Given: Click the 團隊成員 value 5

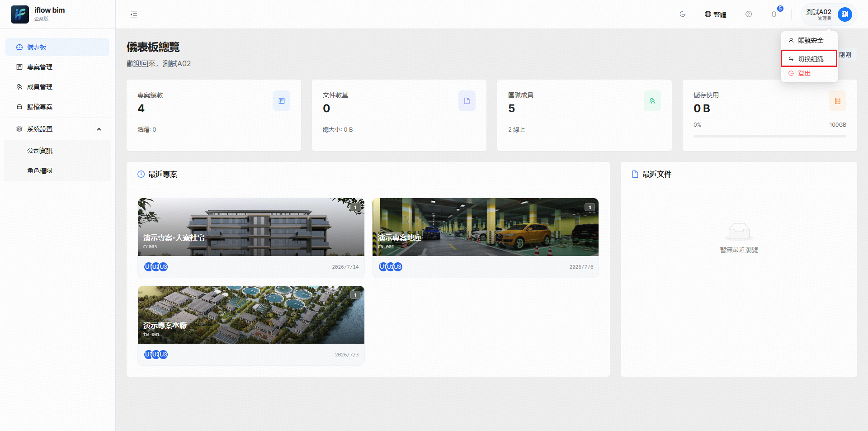Looking at the screenshot, I should [x=512, y=109].
